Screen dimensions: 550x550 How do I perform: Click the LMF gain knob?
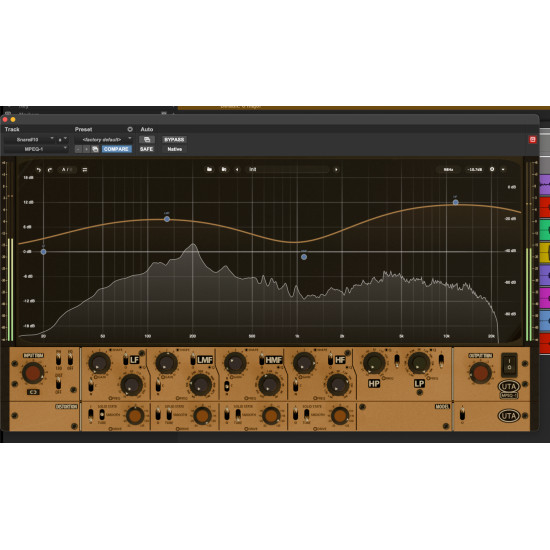[x=166, y=363]
